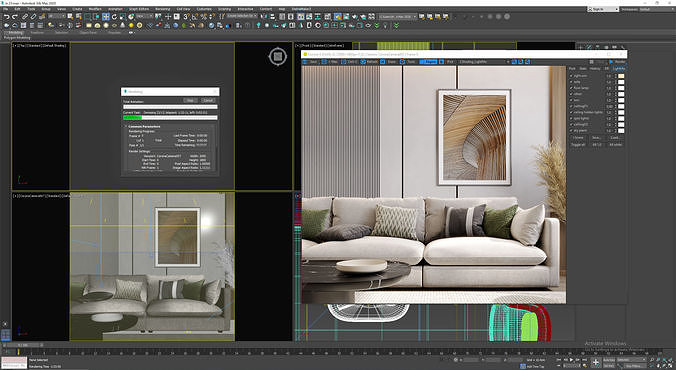Screen dimensions: 676x370
Task: Open color swatch for floor lamp light
Action: 621,88
